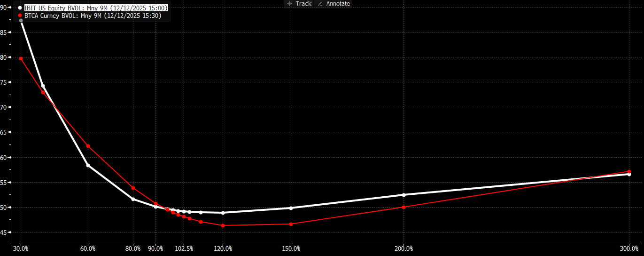Click the 150.0% x-axis label
Image resolution: width=644 pixels, height=256 pixels.
tap(291, 248)
